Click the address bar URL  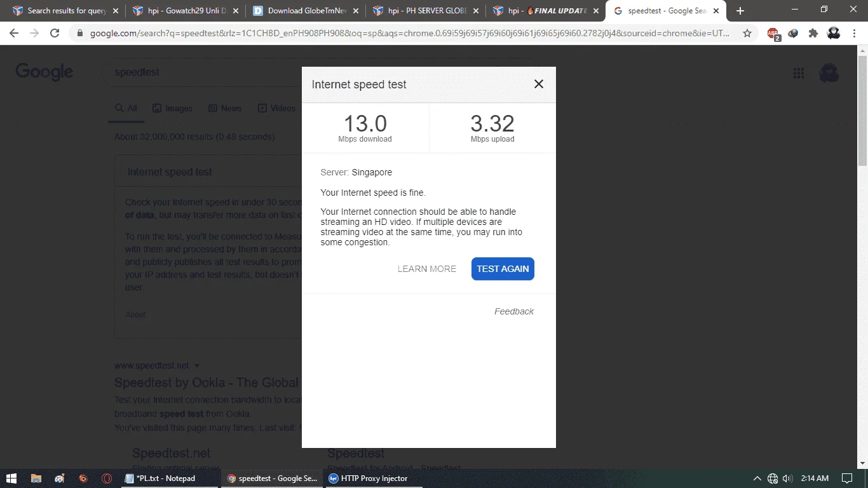click(x=409, y=33)
